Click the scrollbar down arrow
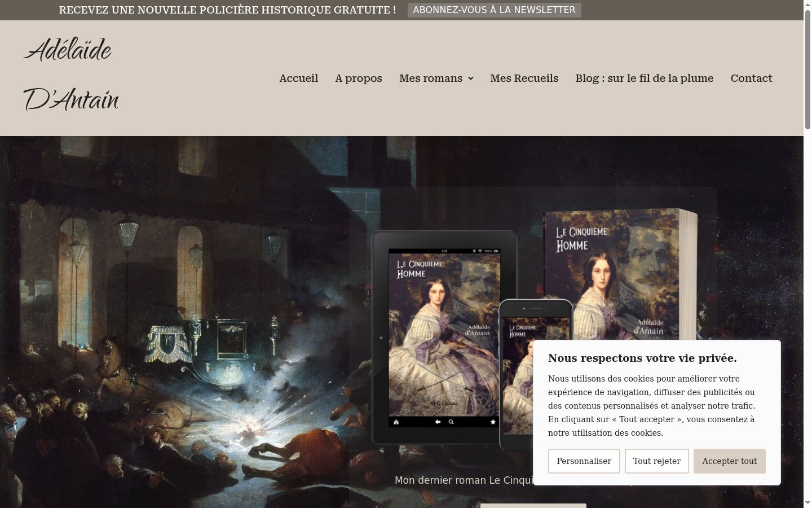This screenshot has width=812, height=508. (x=807, y=503)
